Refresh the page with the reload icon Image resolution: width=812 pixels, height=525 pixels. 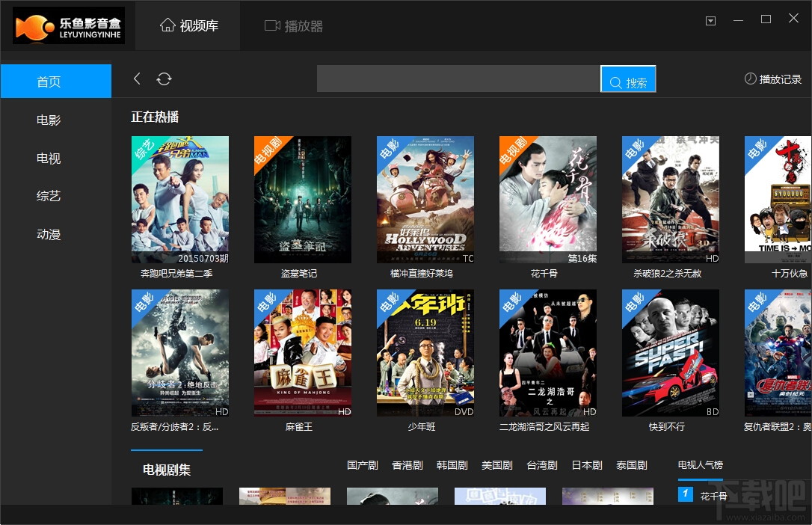tap(164, 79)
